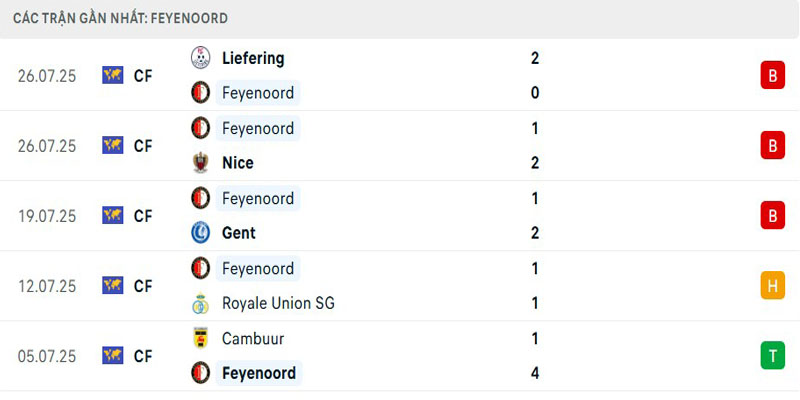The width and height of the screenshot is (800, 400).
Task: Click the competition flag icon for 19.07.25
Action: click(112, 215)
